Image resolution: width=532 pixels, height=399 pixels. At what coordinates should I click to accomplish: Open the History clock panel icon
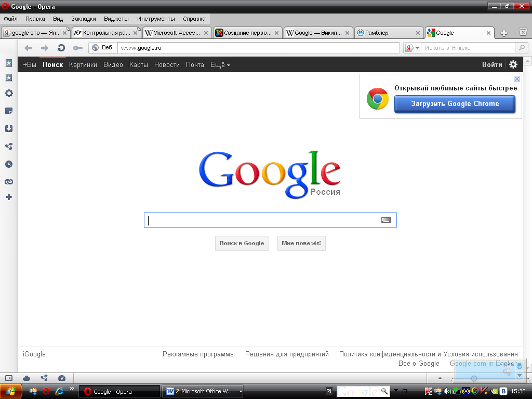pos(9,164)
